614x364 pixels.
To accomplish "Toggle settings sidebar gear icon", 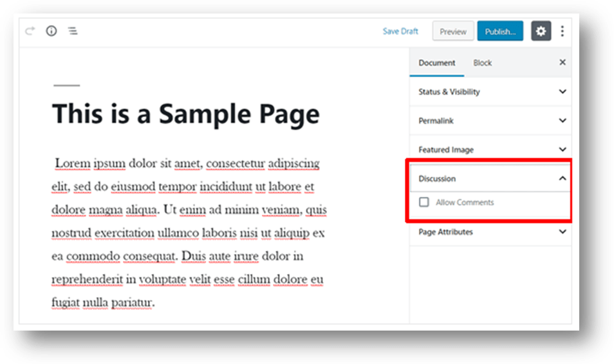I will point(541,31).
